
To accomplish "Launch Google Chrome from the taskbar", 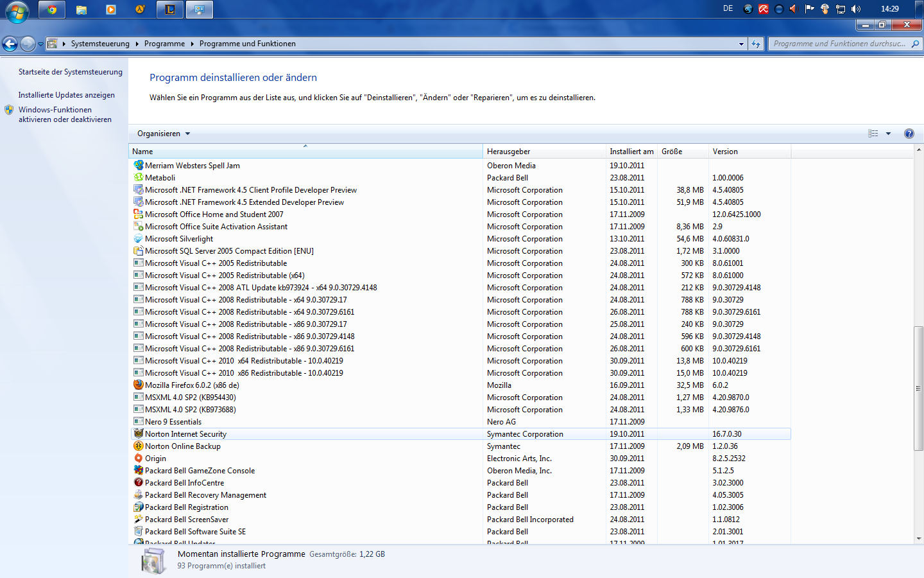I will [x=52, y=10].
